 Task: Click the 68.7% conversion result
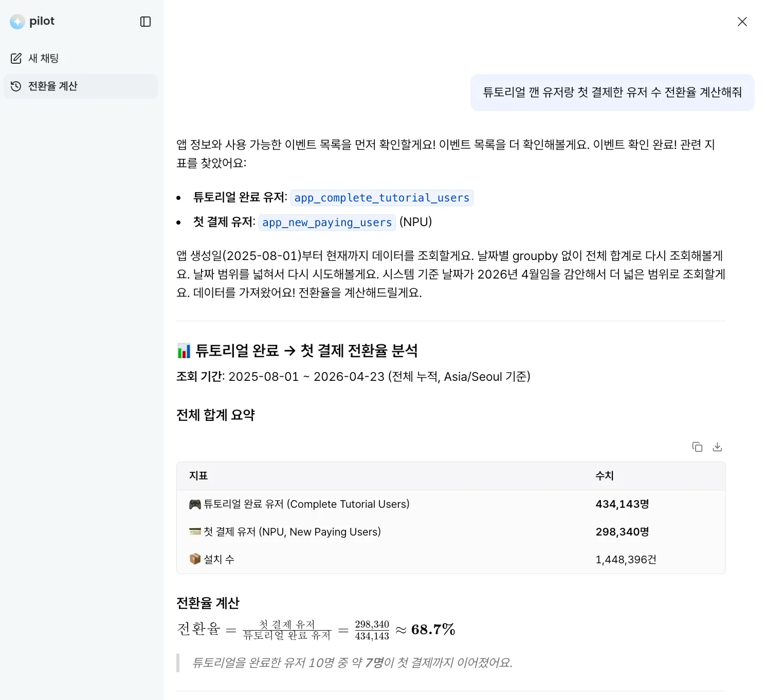pos(433,630)
